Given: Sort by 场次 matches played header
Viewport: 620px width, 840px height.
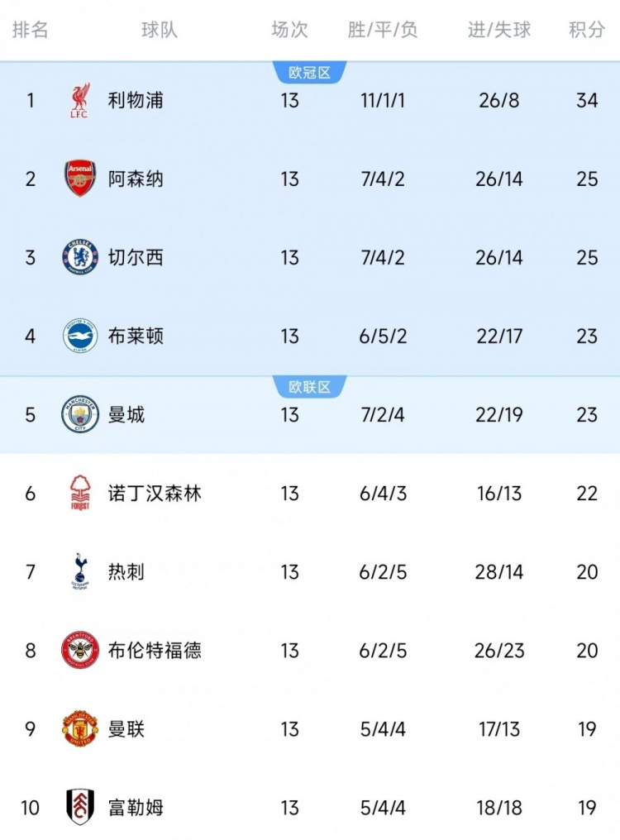Looking at the screenshot, I should tap(289, 30).
